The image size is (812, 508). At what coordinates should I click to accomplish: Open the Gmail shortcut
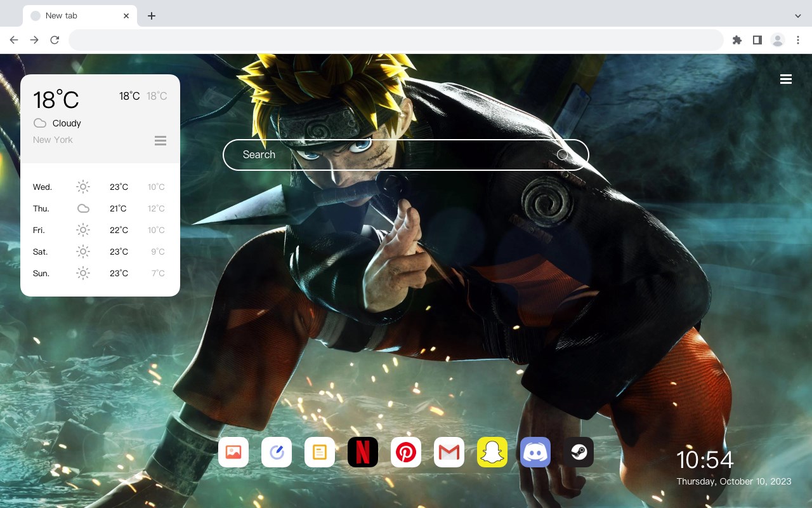[x=449, y=452]
